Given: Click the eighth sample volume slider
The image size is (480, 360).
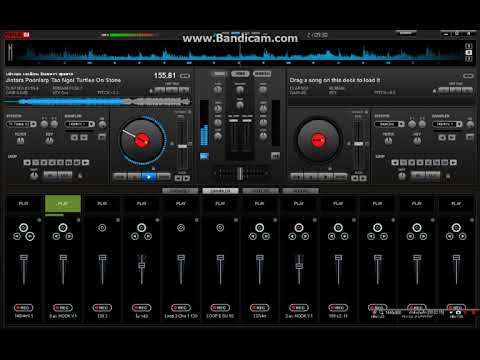Looking at the screenshot, I should [x=299, y=266].
